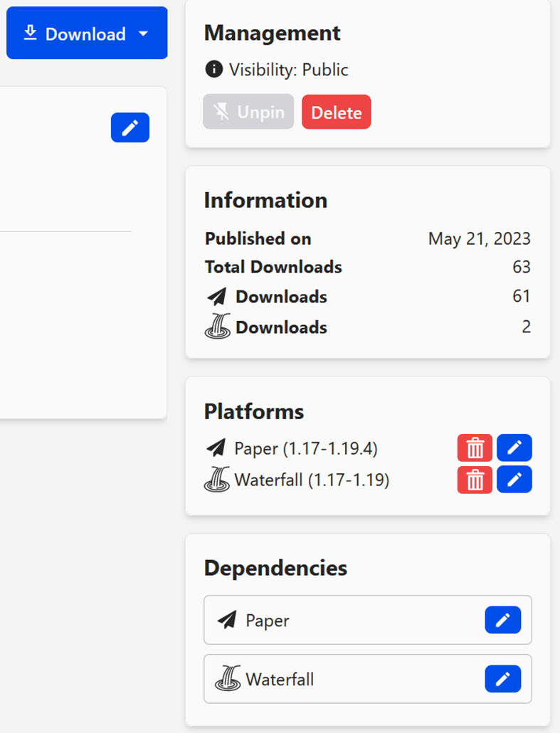This screenshot has height=733, width=560.
Task: Edit the Paper dependency entry
Action: tap(502, 620)
